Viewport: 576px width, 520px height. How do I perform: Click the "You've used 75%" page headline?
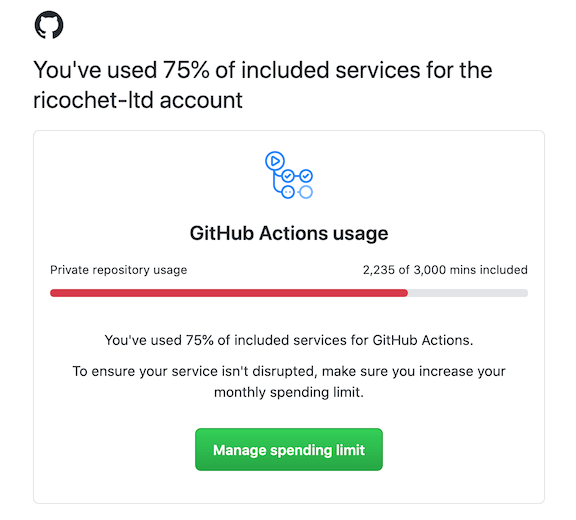pyautogui.click(x=263, y=85)
